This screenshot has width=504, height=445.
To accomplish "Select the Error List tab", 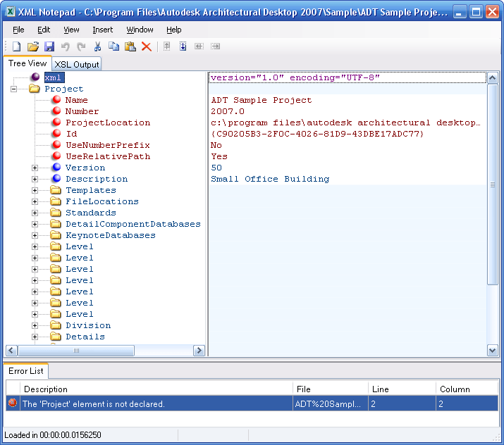I will click(25, 371).
